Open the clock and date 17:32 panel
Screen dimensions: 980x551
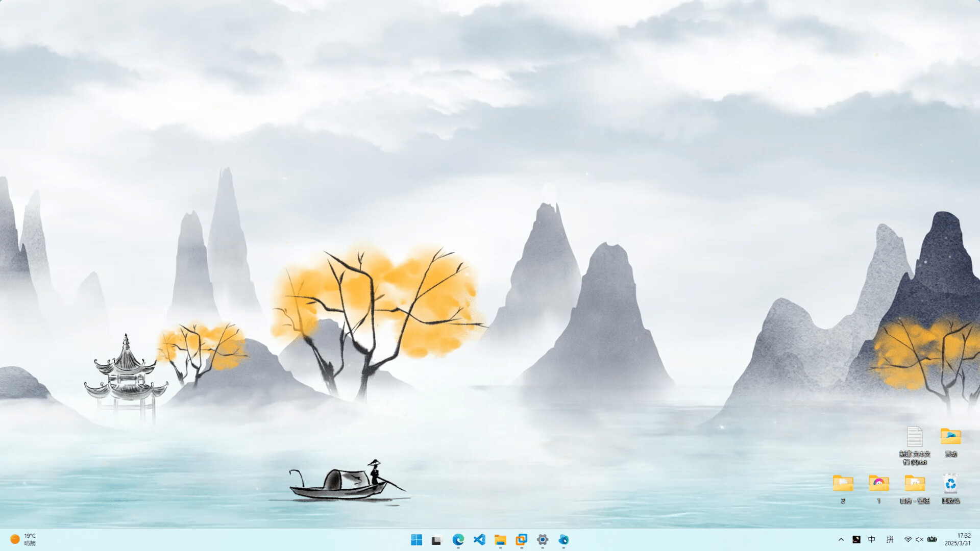coord(957,540)
